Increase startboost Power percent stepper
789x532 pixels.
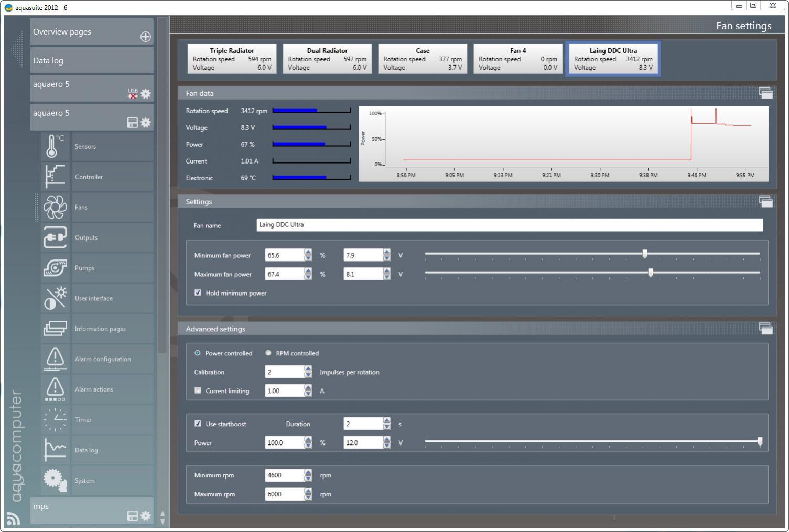[308, 440]
